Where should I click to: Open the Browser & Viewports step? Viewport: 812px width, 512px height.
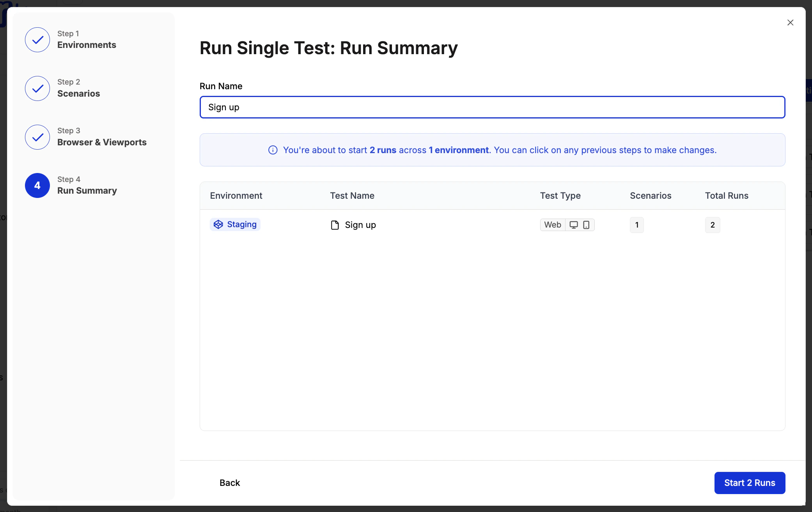point(102,142)
